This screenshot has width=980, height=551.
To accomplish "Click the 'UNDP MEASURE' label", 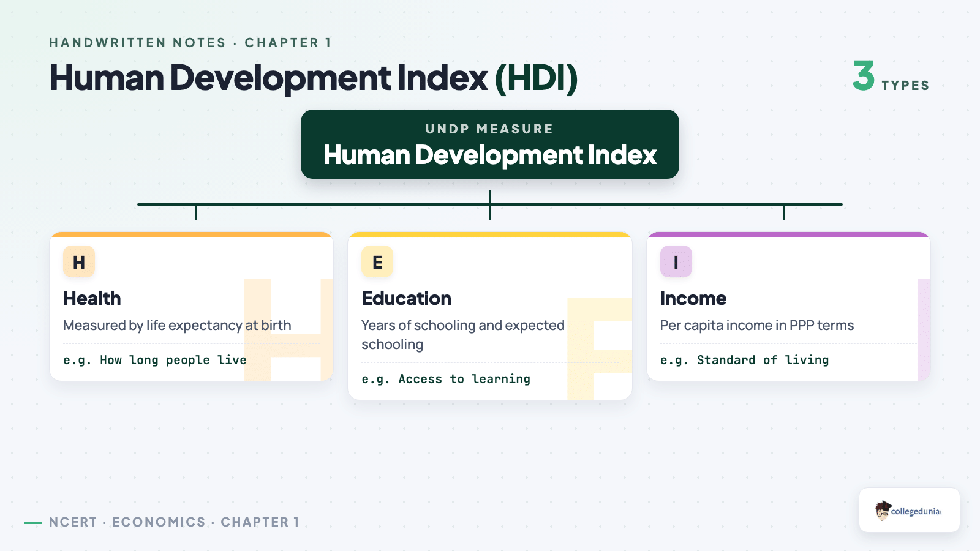I will click(x=489, y=129).
